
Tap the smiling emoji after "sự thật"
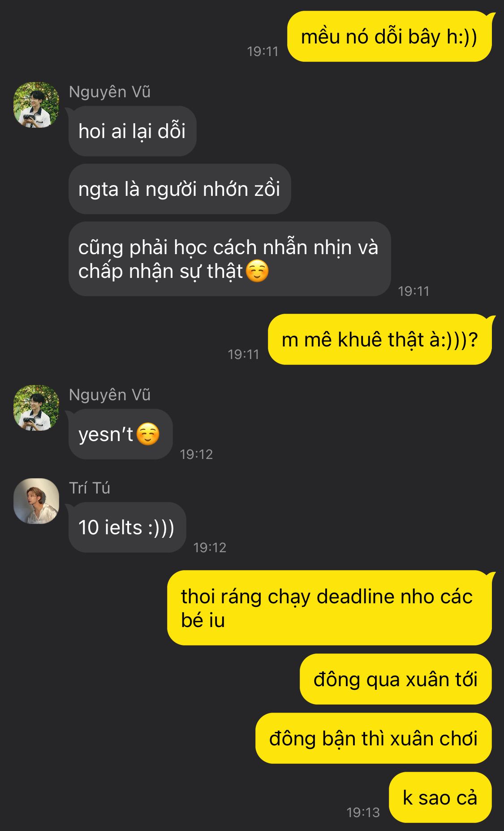pos(258,271)
